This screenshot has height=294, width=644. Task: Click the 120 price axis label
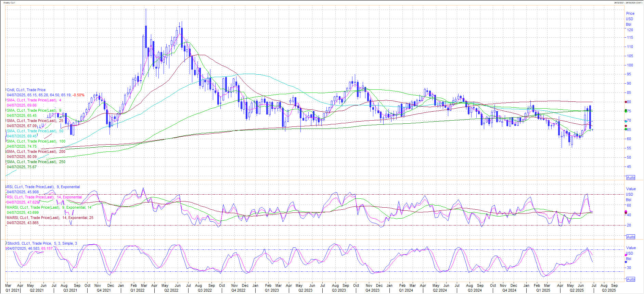tap(630, 30)
